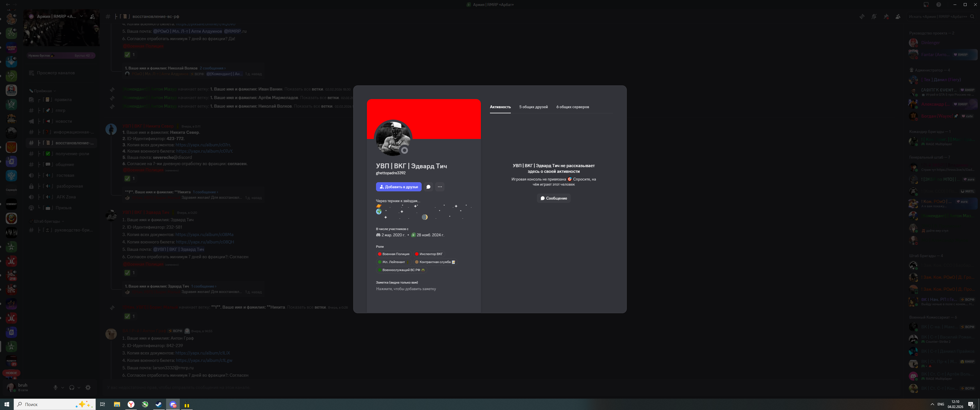Open input device arrow next to microphone
The height and width of the screenshot is (410, 980).
63,388
